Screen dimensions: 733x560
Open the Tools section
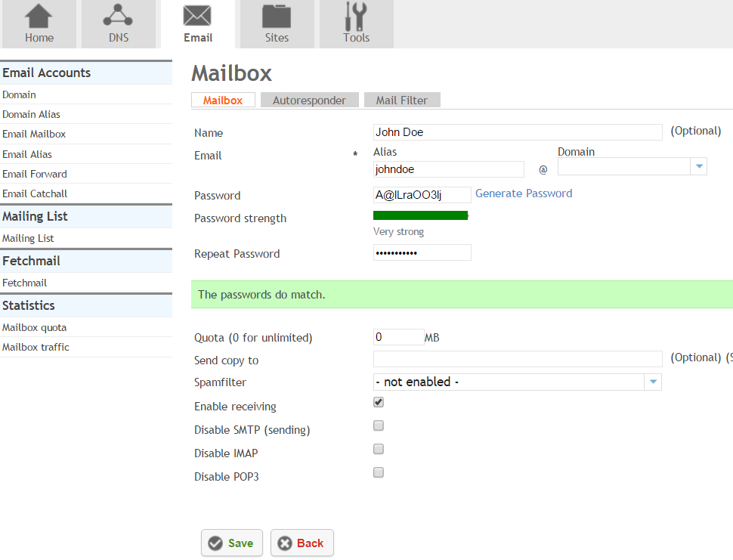pos(356,23)
